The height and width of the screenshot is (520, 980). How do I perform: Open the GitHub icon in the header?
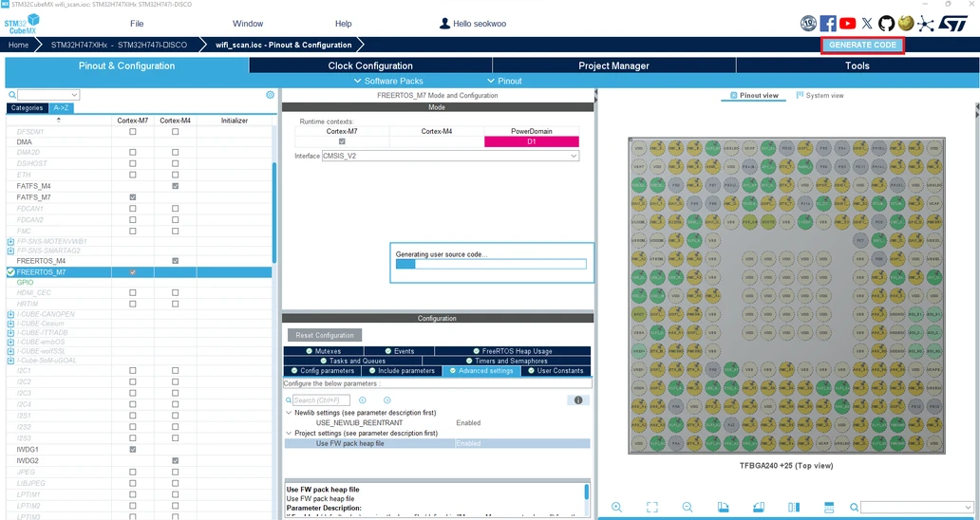[886, 23]
